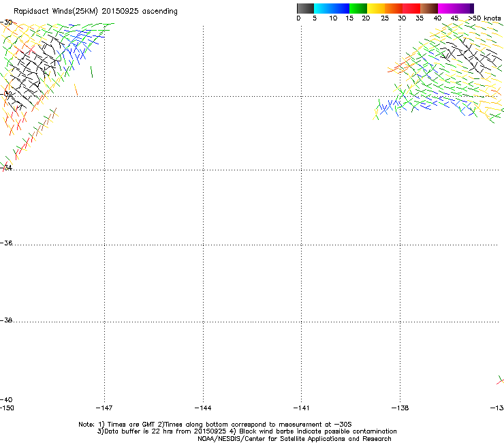This screenshot has height=443, width=504.
Task: Click the chart title 'Rapidscat Winds(25KM) 20150925 ascending'
Action: (x=95, y=12)
